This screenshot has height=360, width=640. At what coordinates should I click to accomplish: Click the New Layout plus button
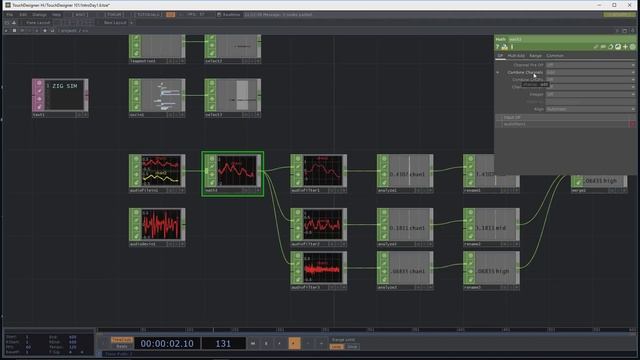[131, 23]
